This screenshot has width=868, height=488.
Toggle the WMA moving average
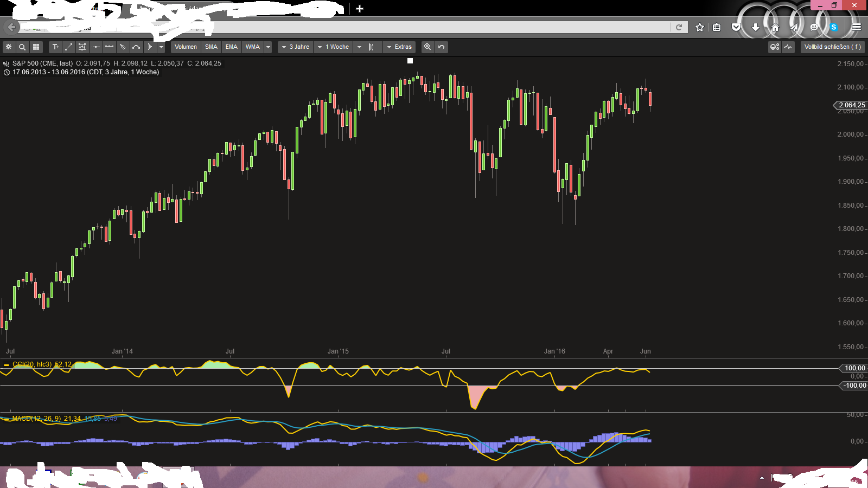[x=253, y=47]
